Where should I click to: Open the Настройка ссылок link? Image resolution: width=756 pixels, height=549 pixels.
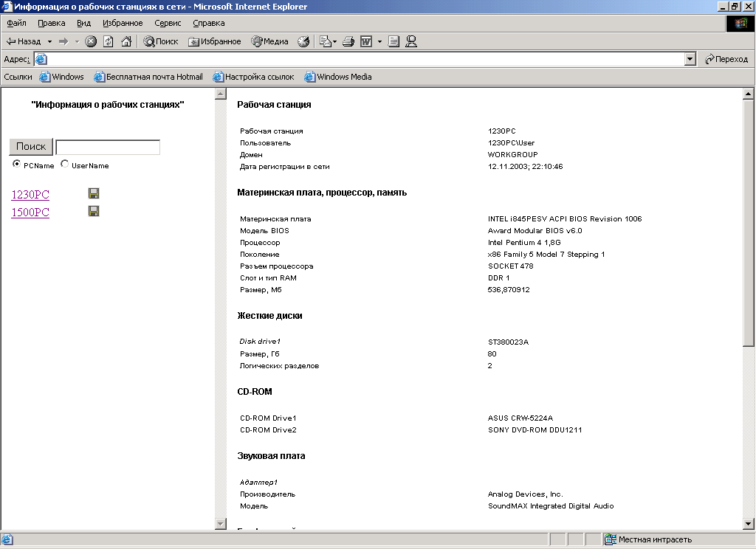[x=254, y=77]
